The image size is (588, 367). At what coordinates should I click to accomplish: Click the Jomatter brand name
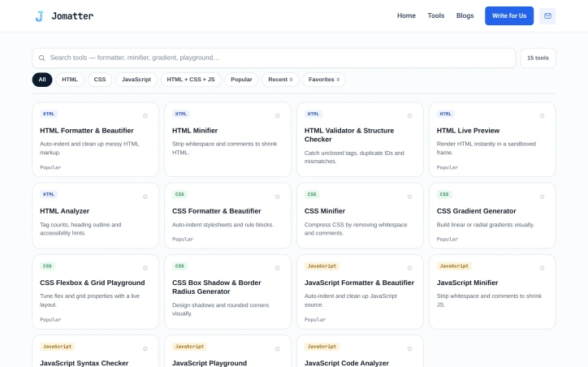tap(72, 16)
